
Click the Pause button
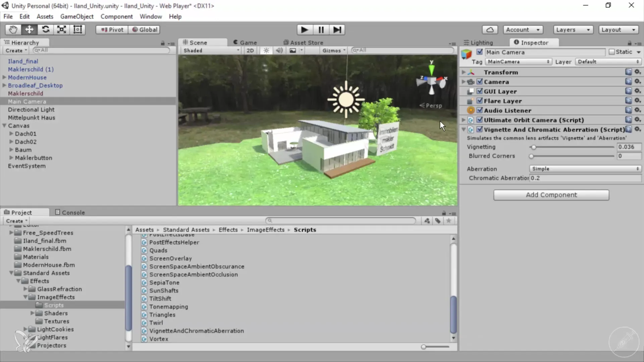[321, 30]
